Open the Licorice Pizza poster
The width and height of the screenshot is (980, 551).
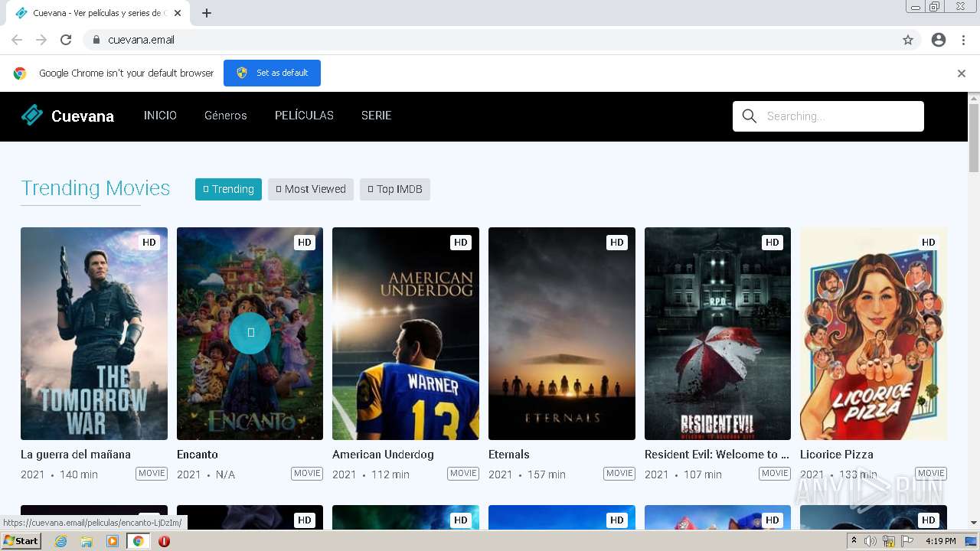tap(874, 334)
